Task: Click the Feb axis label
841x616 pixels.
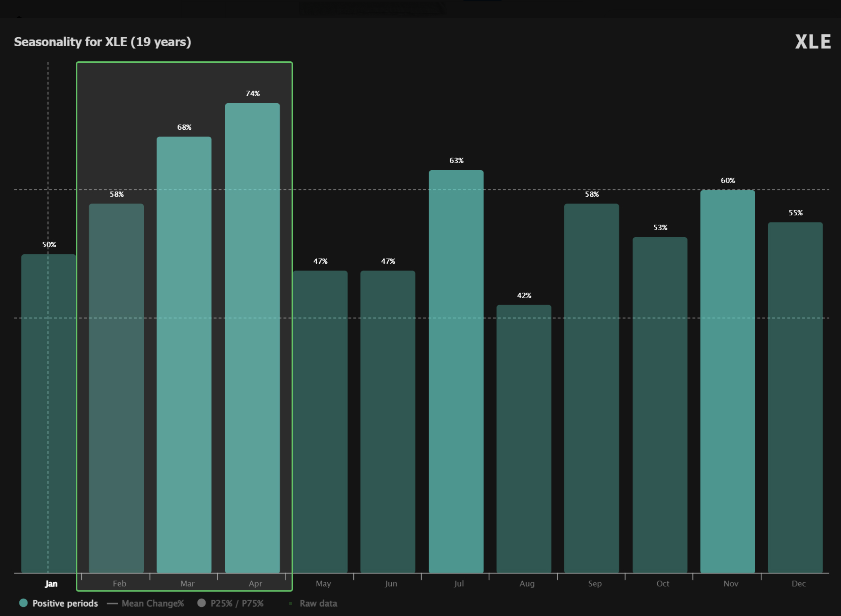Action: pyautogui.click(x=119, y=583)
